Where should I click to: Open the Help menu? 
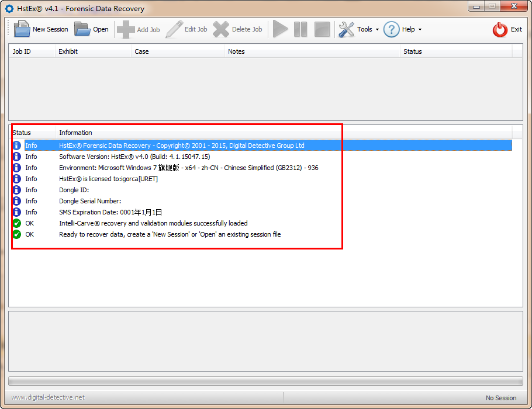point(409,29)
